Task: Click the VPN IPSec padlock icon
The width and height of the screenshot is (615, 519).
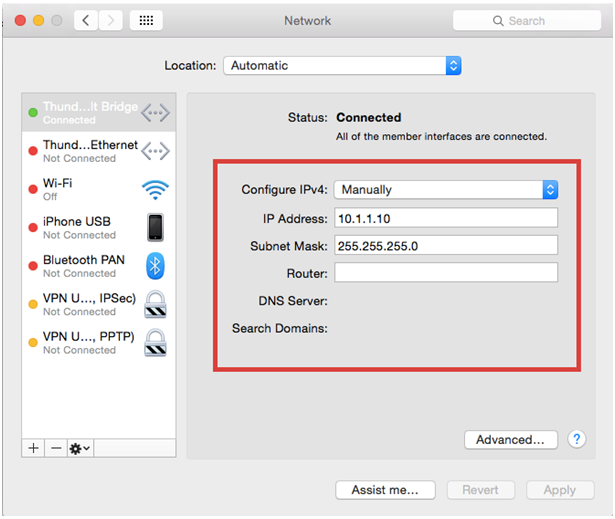Action: click(155, 304)
